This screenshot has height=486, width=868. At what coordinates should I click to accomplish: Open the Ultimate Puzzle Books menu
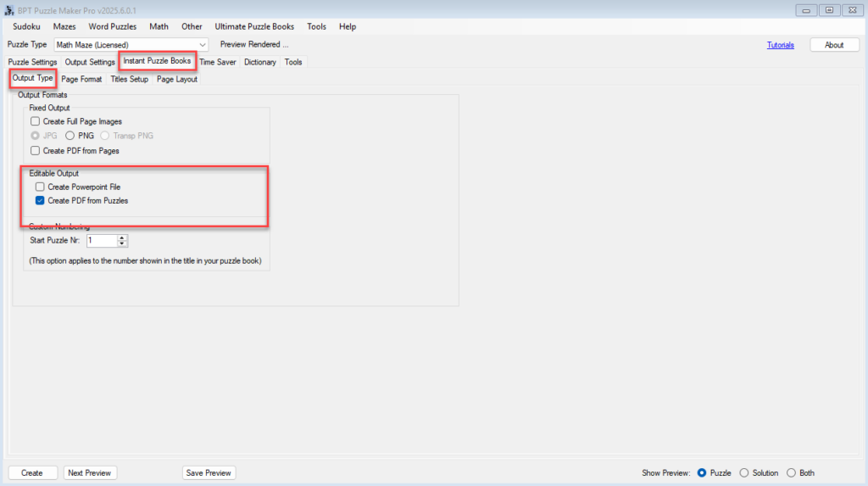click(x=254, y=26)
